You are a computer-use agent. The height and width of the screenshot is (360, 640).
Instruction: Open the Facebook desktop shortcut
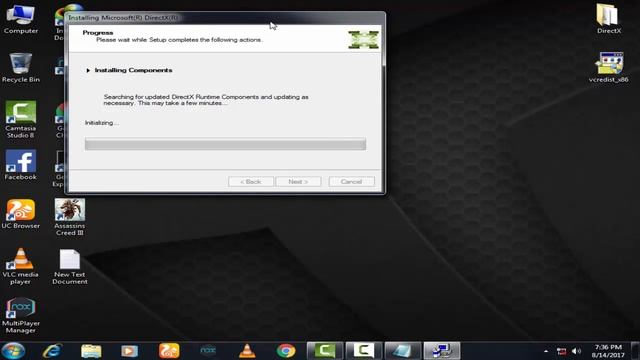pyautogui.click(x=20, y=164)
